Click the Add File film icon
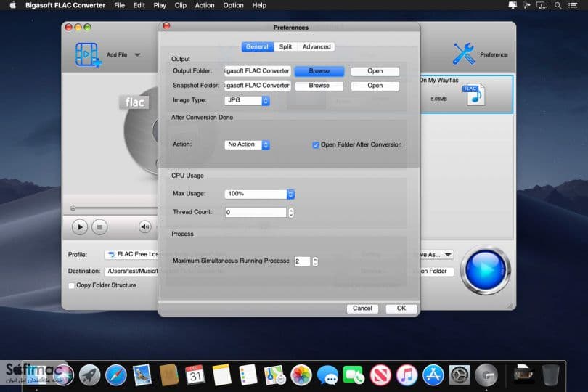This screenshot has width=588, height=392. [88, 54]
